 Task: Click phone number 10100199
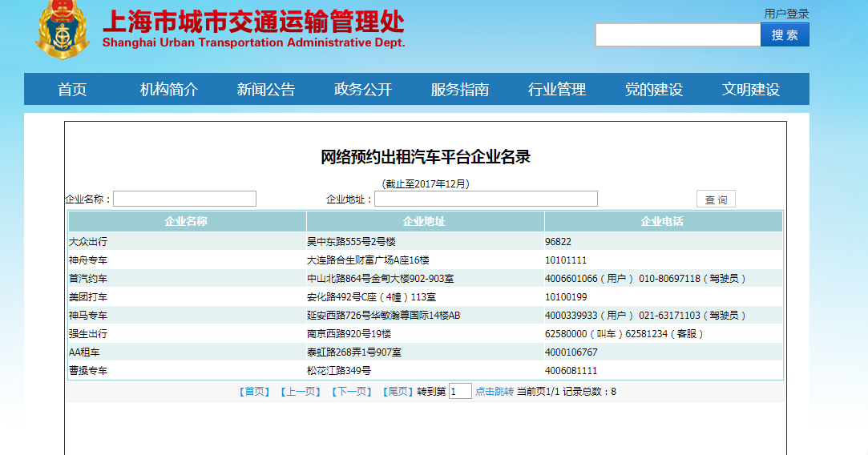[566, 297]
